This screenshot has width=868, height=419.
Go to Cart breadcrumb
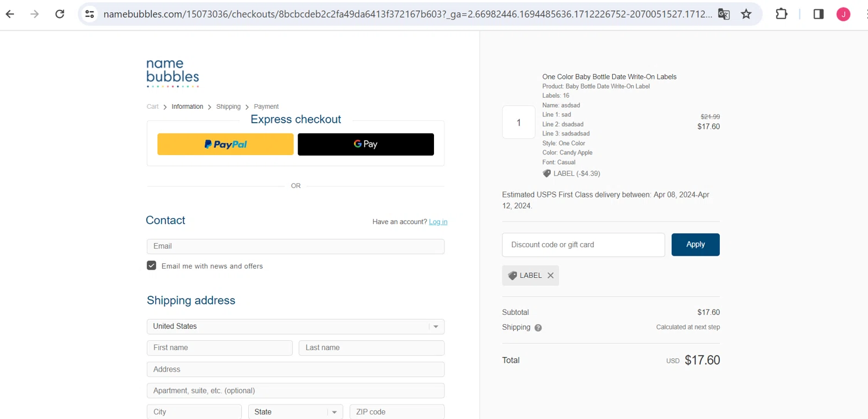(153, 106)
